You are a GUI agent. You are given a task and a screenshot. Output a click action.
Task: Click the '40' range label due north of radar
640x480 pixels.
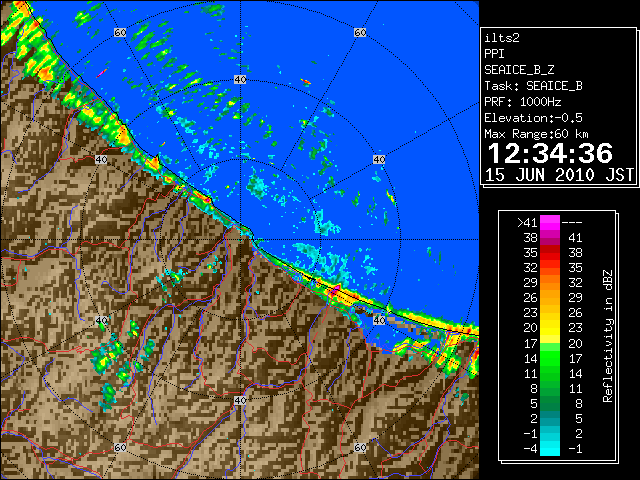click(240, 80)
